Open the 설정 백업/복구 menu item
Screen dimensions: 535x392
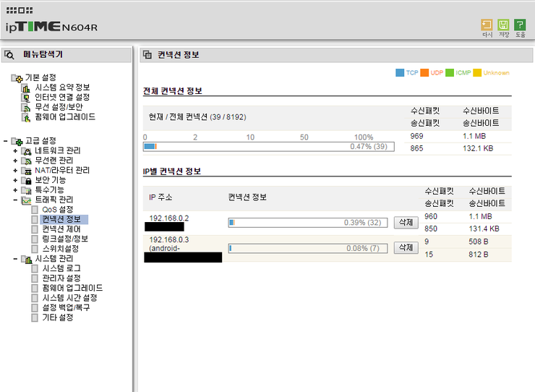click(x=66, y=308)
